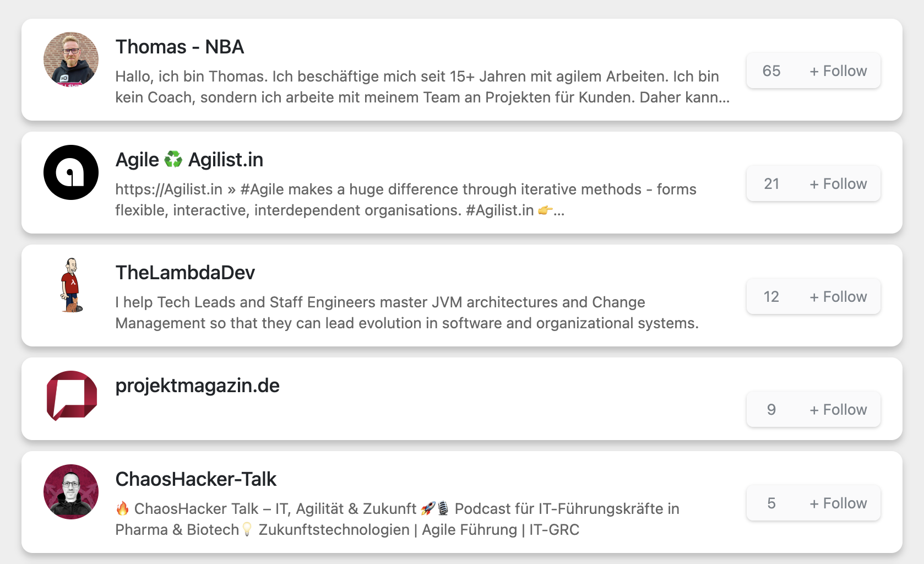The image size is (924, 564).
Task: Open projektmagazin.de red speech-bubble logo
Action: 71,395
